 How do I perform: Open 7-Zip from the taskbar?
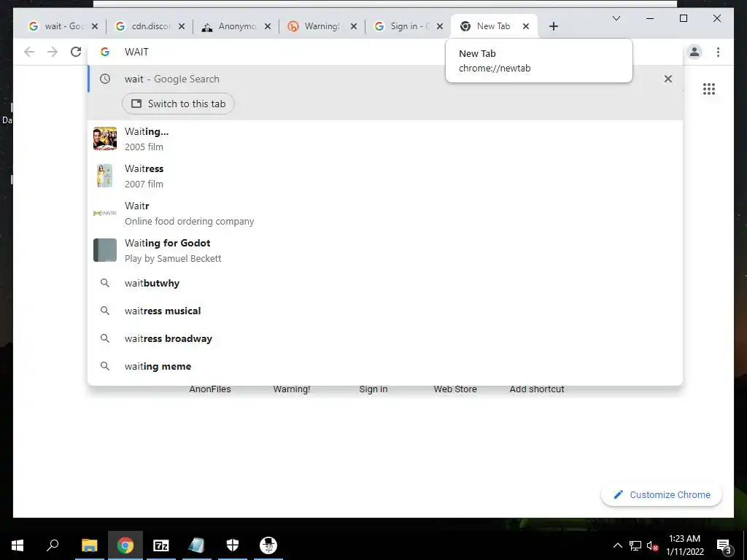coord(161,545)
